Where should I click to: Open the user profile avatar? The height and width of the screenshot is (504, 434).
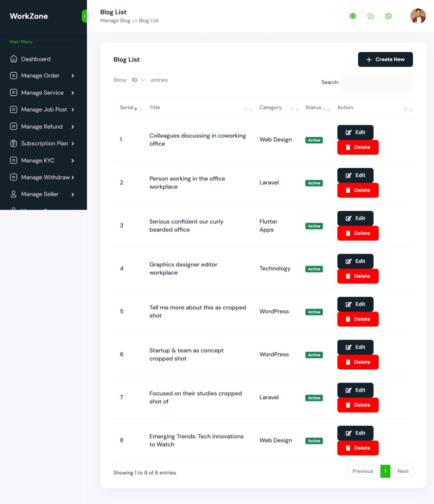click(418, 16)
